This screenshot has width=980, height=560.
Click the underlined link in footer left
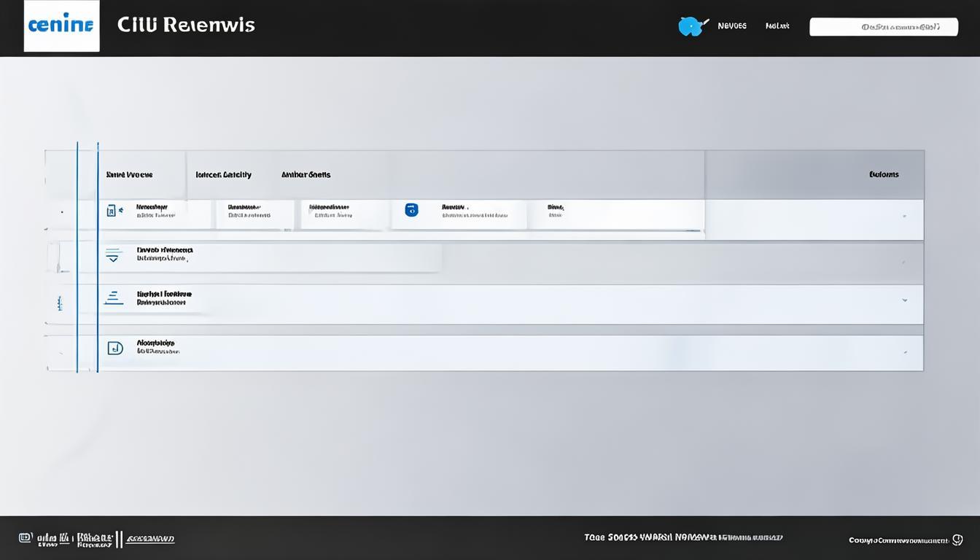(x=150, y=540)
